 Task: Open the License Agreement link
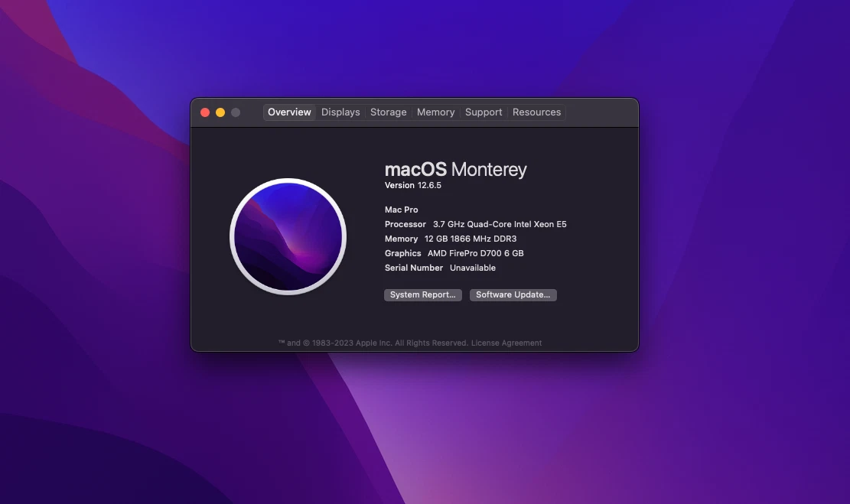[506, 343]
